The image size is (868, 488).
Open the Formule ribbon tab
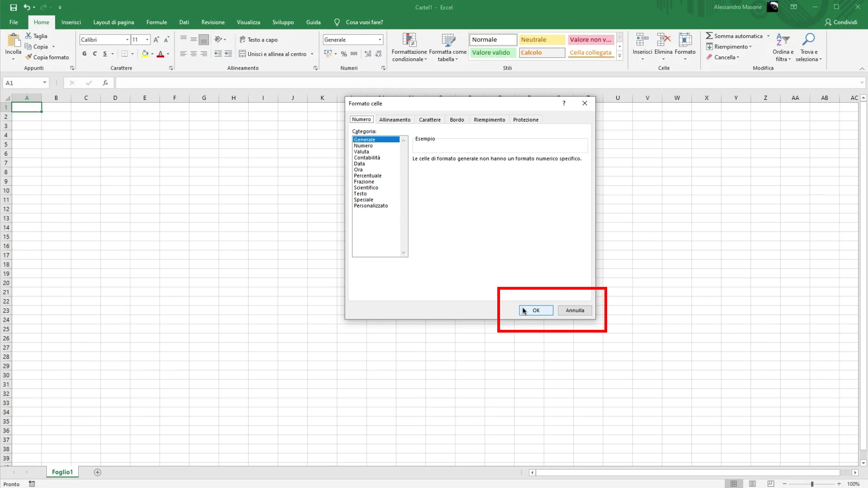tap(156, 22)
